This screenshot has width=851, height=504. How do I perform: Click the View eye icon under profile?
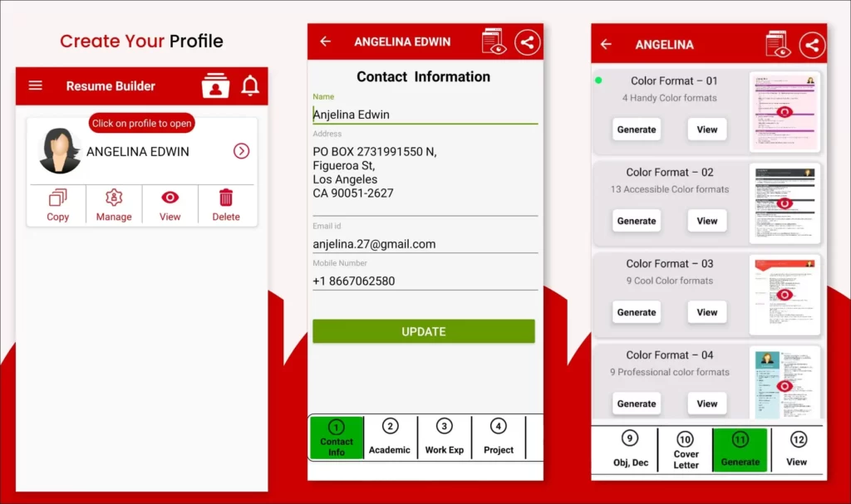tap(170, 198)
